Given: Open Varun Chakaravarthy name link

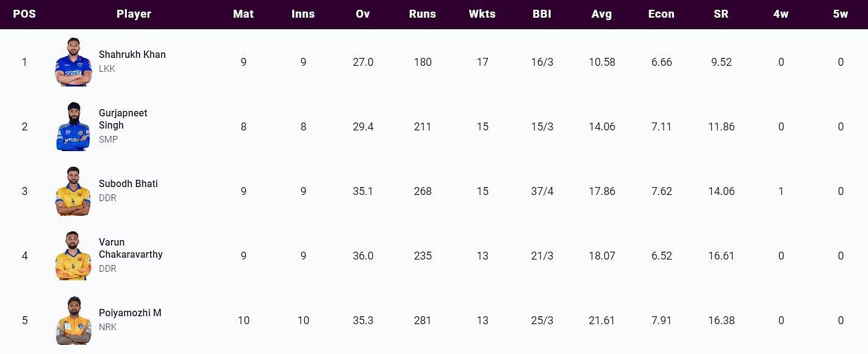Looking at the screenshot, I should (131, 248).
